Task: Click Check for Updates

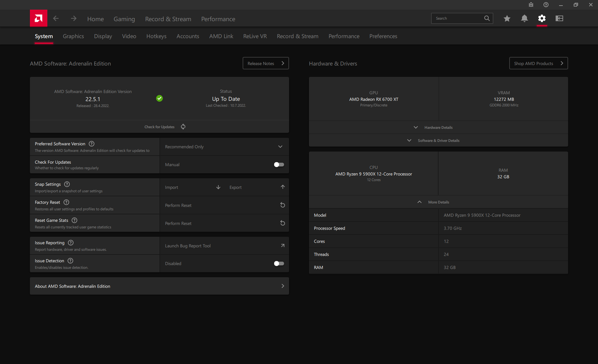Action: (x=159, y=127)
